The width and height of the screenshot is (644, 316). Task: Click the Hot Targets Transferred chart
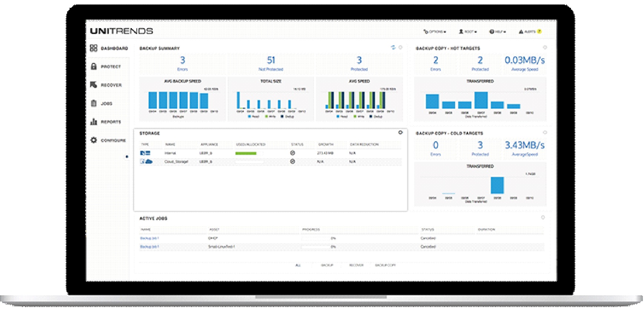[x=480, y=99]
